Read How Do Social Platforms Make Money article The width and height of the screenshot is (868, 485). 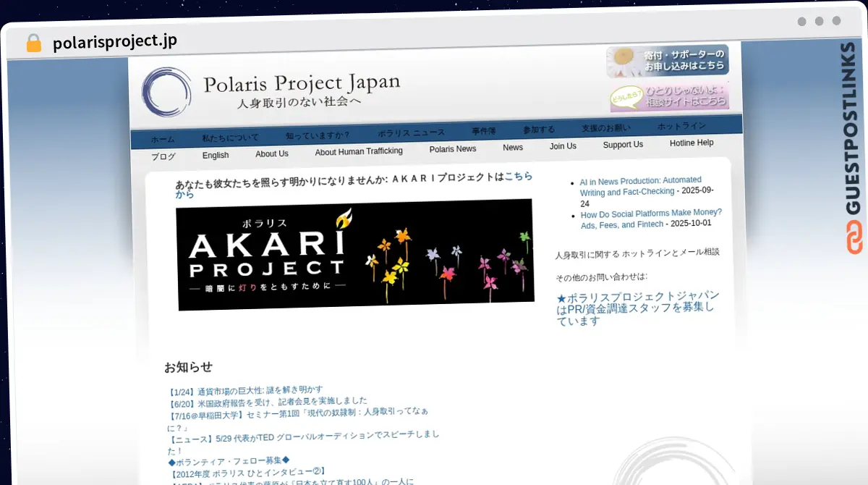(x=650, y=219)
